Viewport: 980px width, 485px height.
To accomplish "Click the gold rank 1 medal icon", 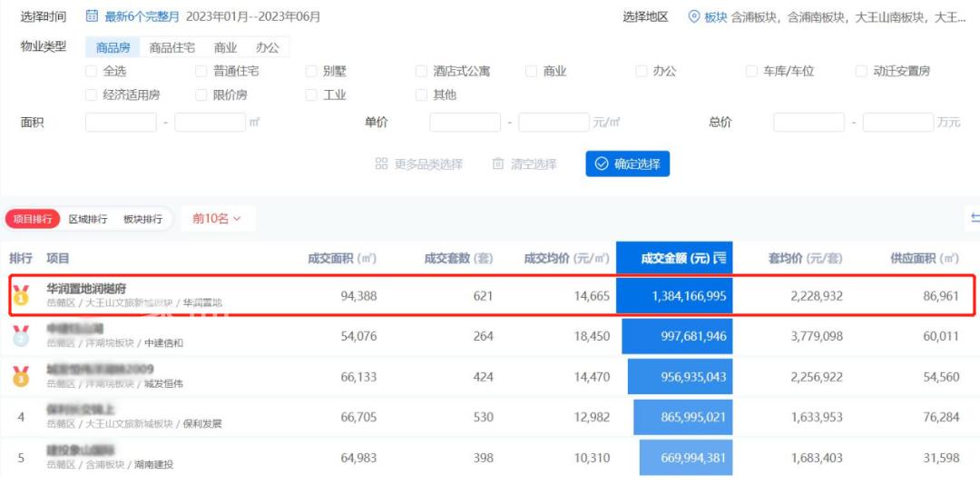I will 21,295.
